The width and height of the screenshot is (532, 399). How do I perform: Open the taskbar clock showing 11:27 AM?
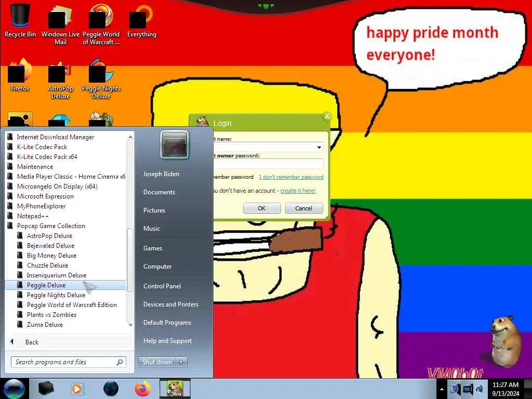[506, 389]
